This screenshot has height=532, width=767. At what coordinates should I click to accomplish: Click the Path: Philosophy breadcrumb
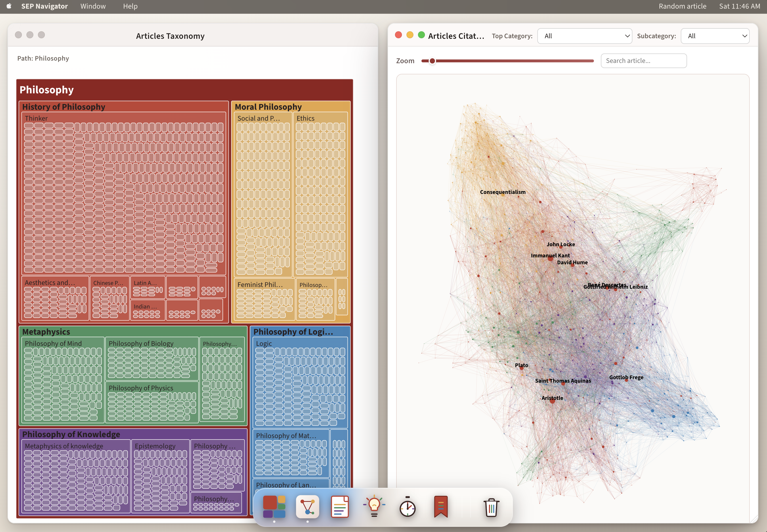point(43,58)
